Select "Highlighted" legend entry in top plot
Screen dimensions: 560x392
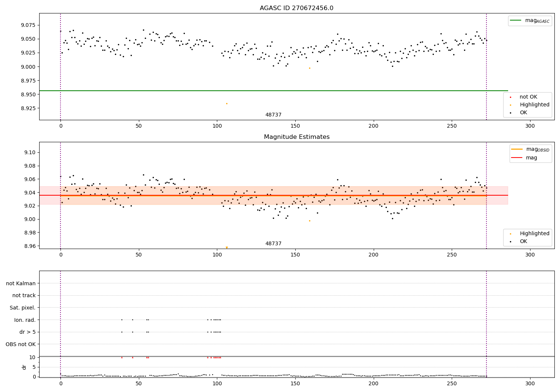pos(530,105)
